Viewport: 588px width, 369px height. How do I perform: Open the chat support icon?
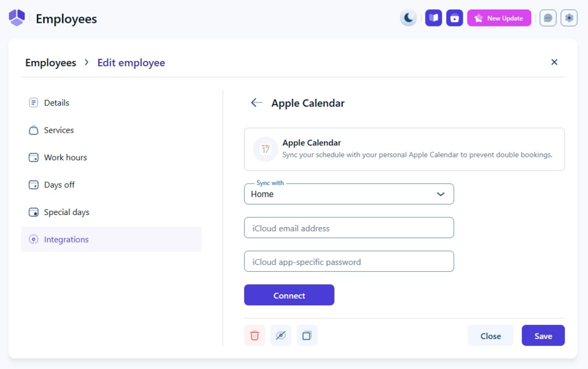[x=548, y=18]
